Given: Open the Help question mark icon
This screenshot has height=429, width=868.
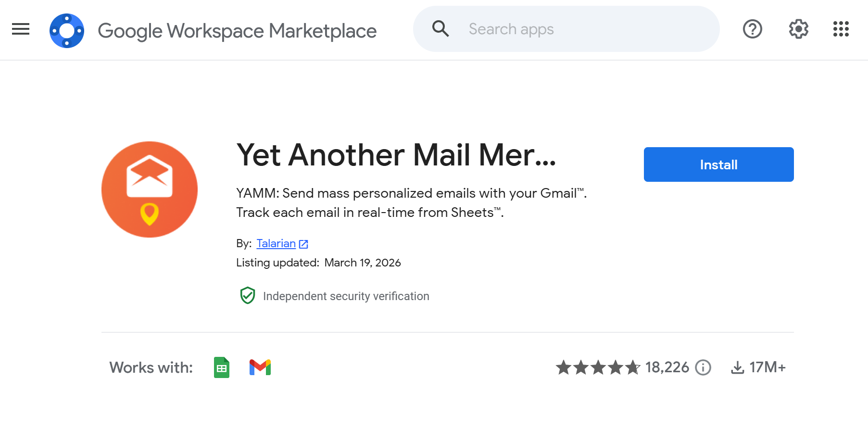Looking at the screenshot, I should click(753, 29).
